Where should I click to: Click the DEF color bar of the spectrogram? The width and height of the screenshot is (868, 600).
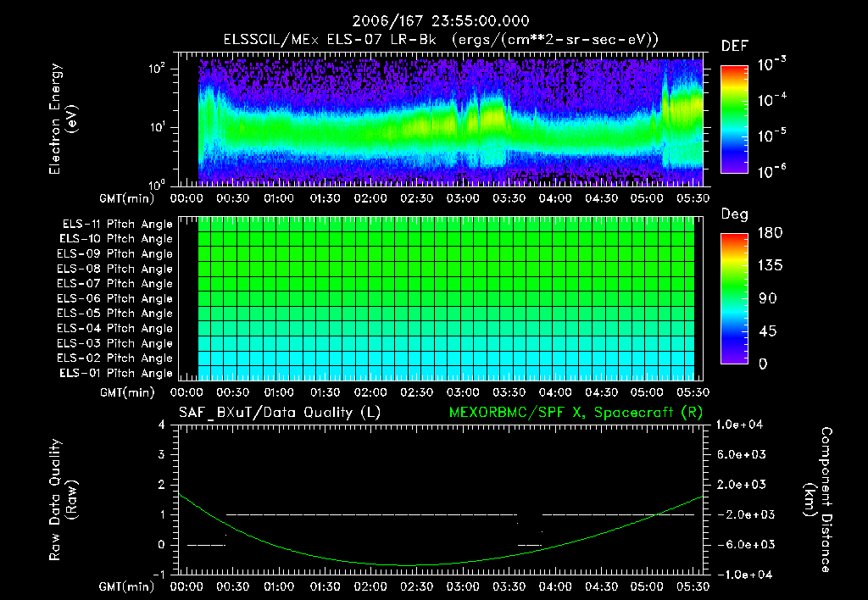point(734,119)
